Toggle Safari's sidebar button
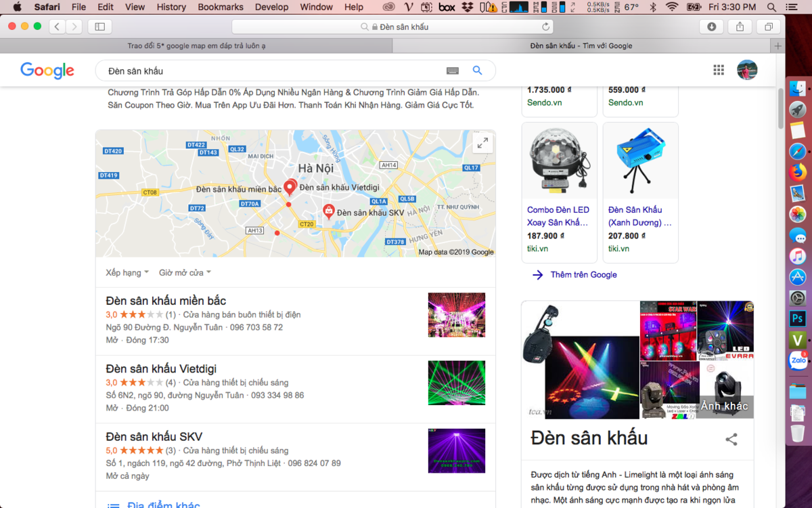Image resolution: width=812 pixels, height=508 pixels. coord(99,26)
